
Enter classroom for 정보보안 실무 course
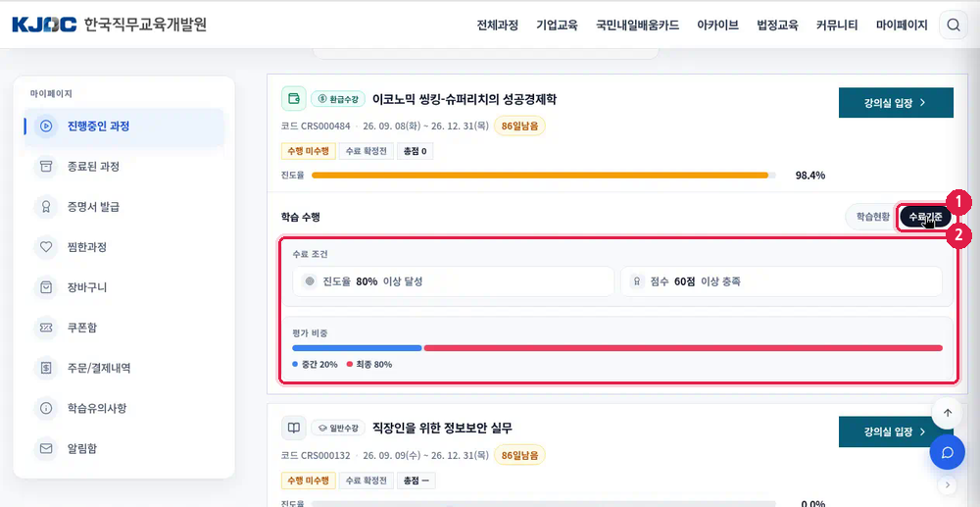[896, 432]
